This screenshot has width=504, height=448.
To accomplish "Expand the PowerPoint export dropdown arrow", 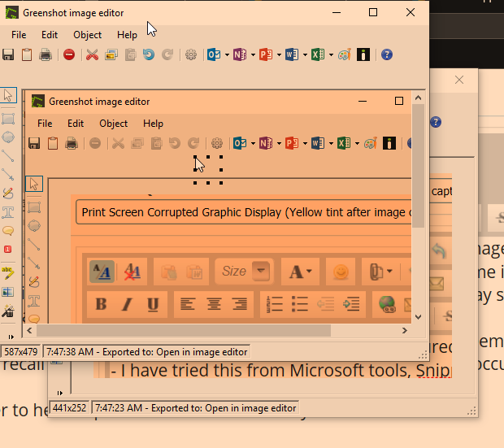I will [x=279, y=55].
